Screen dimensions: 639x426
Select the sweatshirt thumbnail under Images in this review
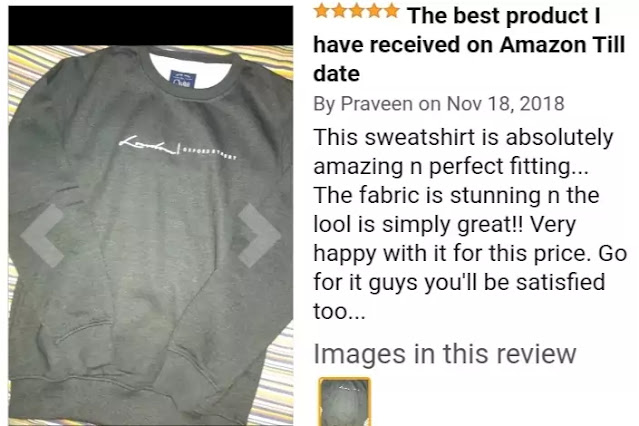[344, 402]
